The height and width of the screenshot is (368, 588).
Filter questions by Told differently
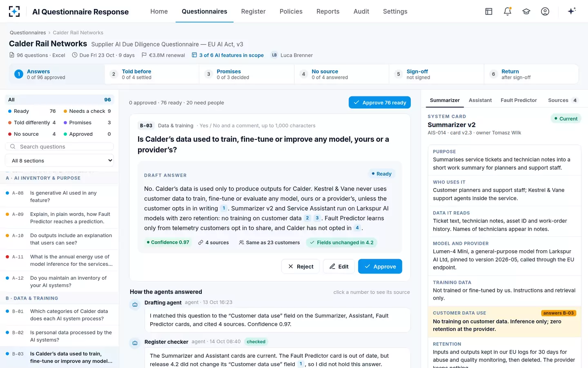pyautogui.click(x=32, y=123)
